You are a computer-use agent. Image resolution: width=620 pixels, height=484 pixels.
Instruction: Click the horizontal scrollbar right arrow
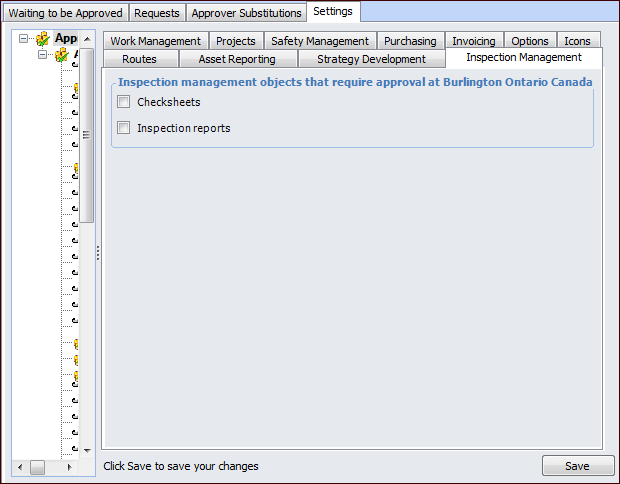(70, 467)
